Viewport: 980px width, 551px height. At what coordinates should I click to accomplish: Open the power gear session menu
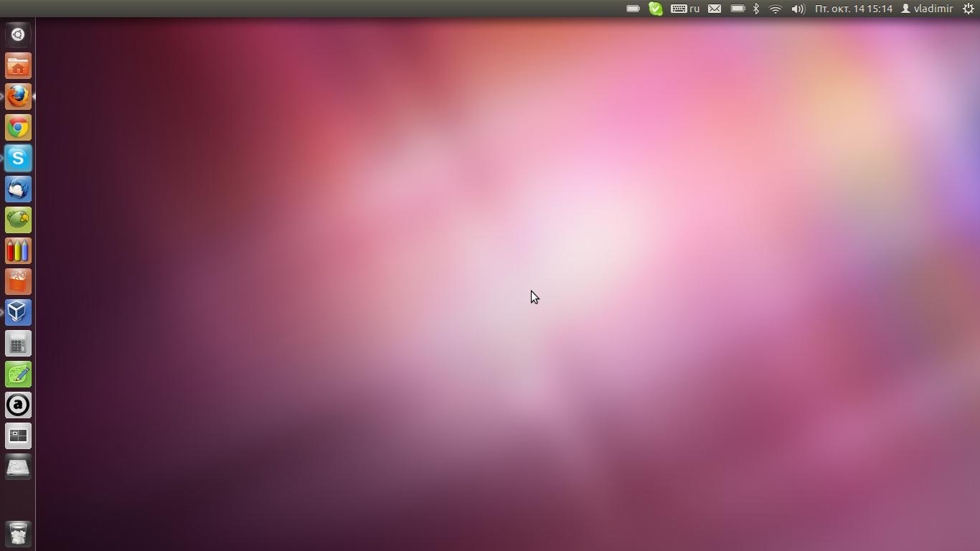[x=968, y=9]
